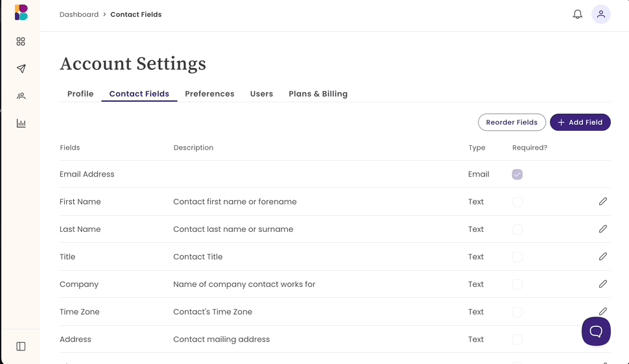Click the user profile avatar icon
This screenshot has height=364, width=629.
click(x=600, y=14)
